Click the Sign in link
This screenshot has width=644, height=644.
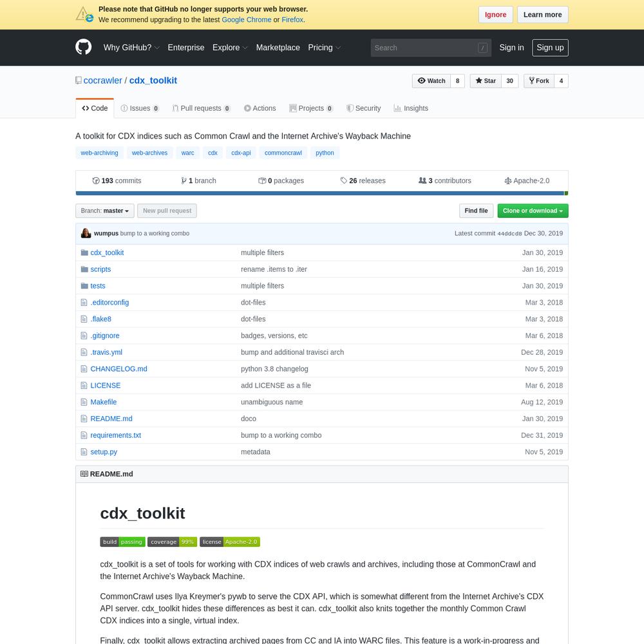coord(511,48)
